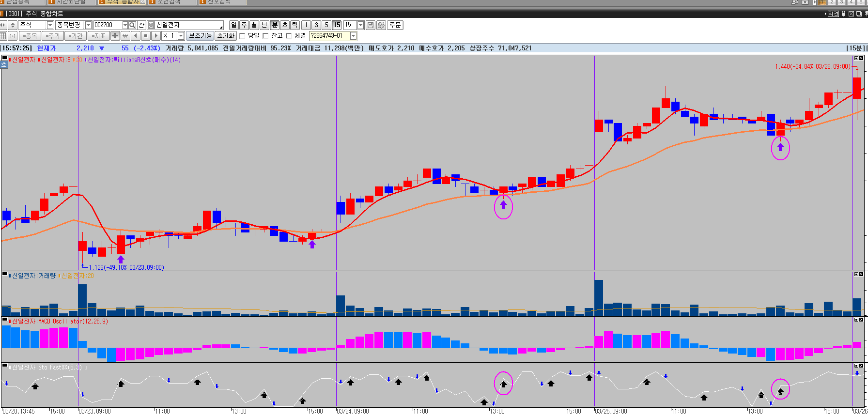Enable the 당일 checkbox

[x=243, y=36]
